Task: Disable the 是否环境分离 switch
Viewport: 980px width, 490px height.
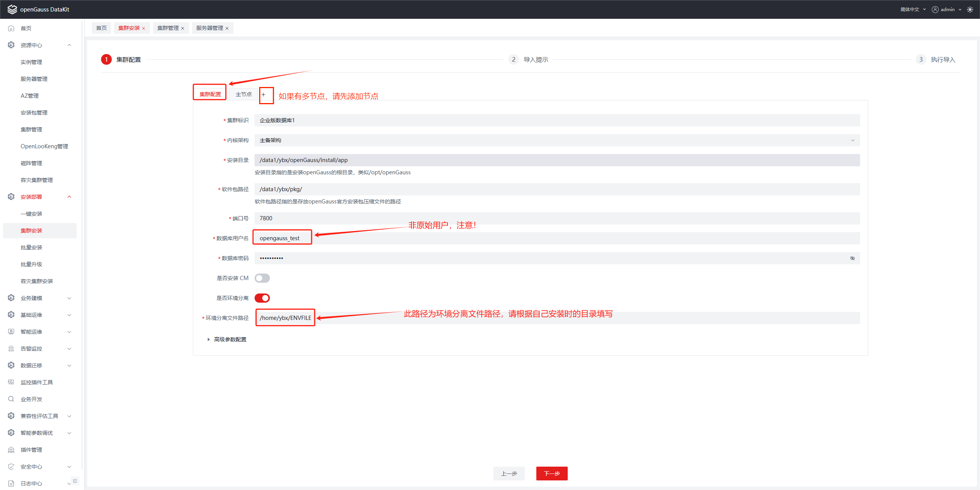Action: point(262,298)
